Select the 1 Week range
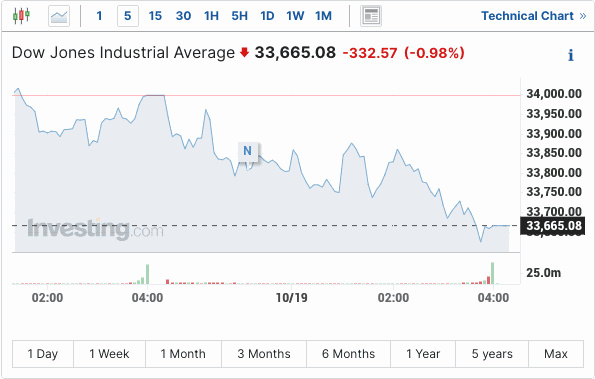This screenshot has height=379, width=595. pos(109,354)
